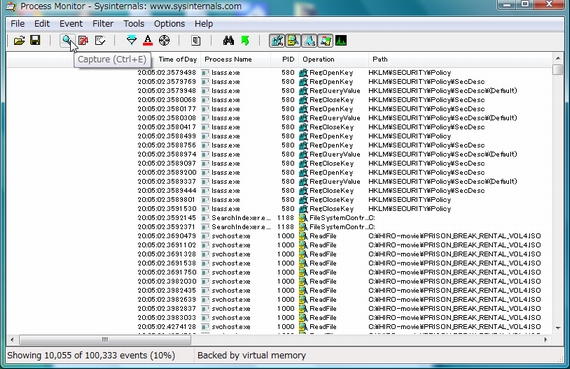
Task: Toggle Show Process and Thread Activity button
Action: 325,41
